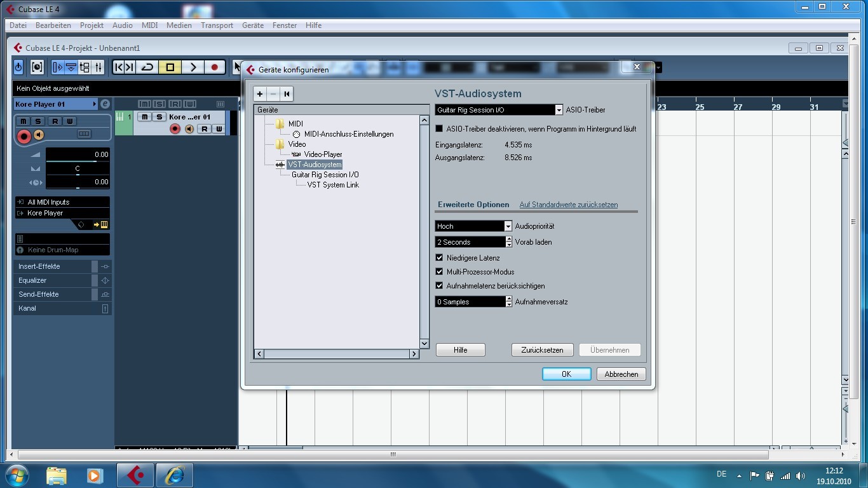The width and height of the screenshot is (868, 488).
Task: Open the Kore Player output routing dropdown
Action: pos(62,213)
